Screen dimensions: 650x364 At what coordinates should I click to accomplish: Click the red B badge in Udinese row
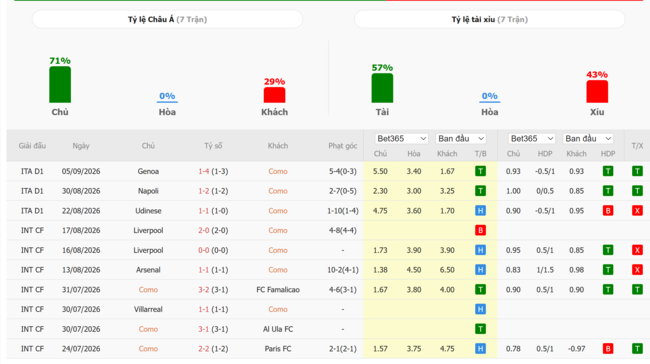(x=608, y=211)
